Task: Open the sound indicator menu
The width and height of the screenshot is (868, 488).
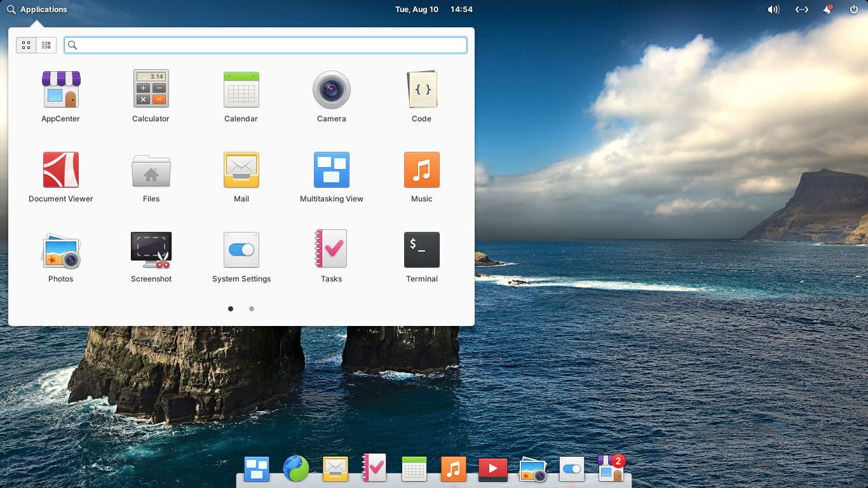Action: (773, 9)
